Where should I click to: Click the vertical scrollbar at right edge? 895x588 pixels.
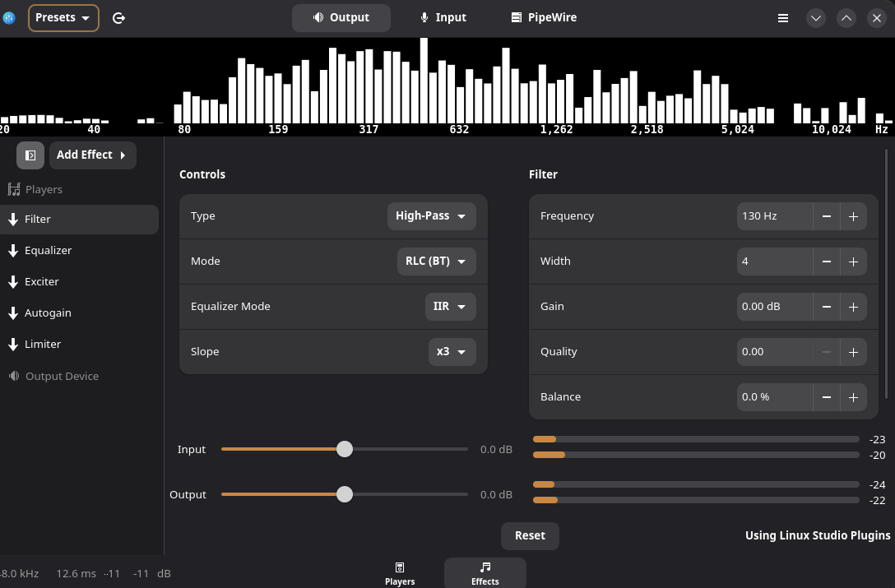[887, 274]
